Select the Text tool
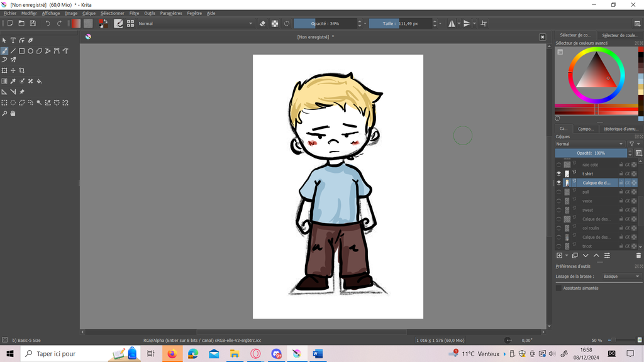Viewport: 644px width, 362px height. tap(13, 40)
